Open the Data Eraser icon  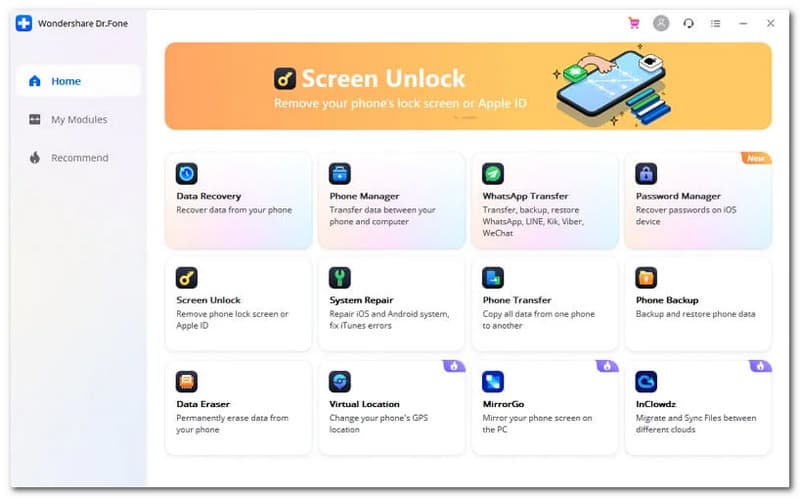[x=187, y=382]
